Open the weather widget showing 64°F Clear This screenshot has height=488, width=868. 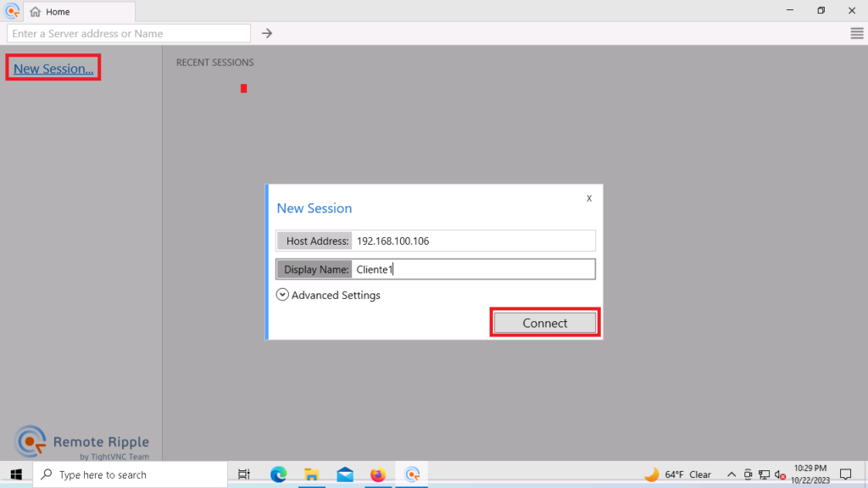click(677, 474)
